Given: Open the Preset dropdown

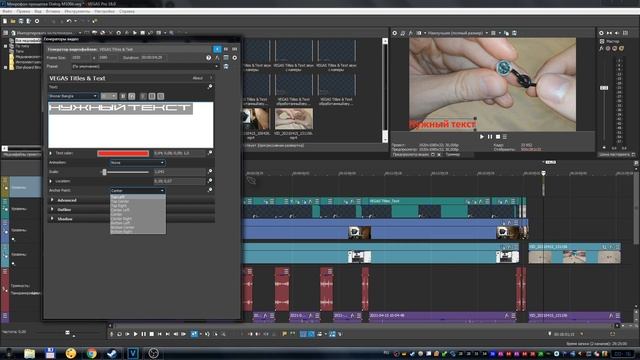Looking at the screenshot, I should [145, 67].
